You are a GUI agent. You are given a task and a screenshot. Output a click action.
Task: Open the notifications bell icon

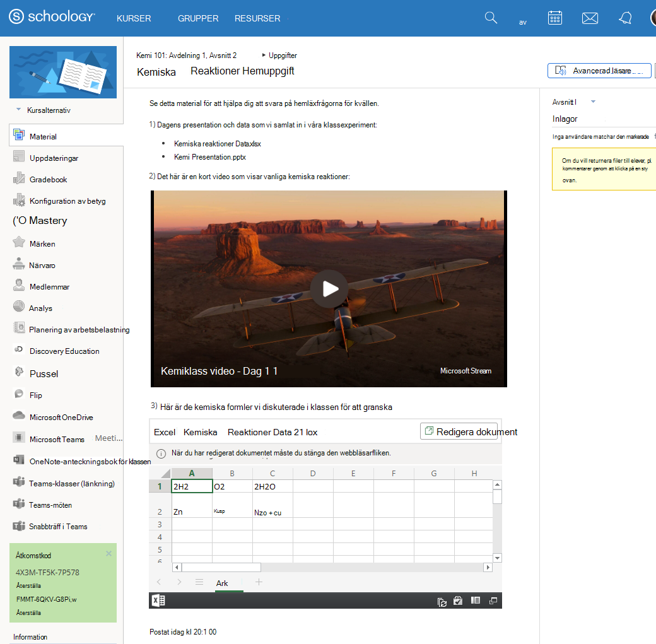pos(625,18)
